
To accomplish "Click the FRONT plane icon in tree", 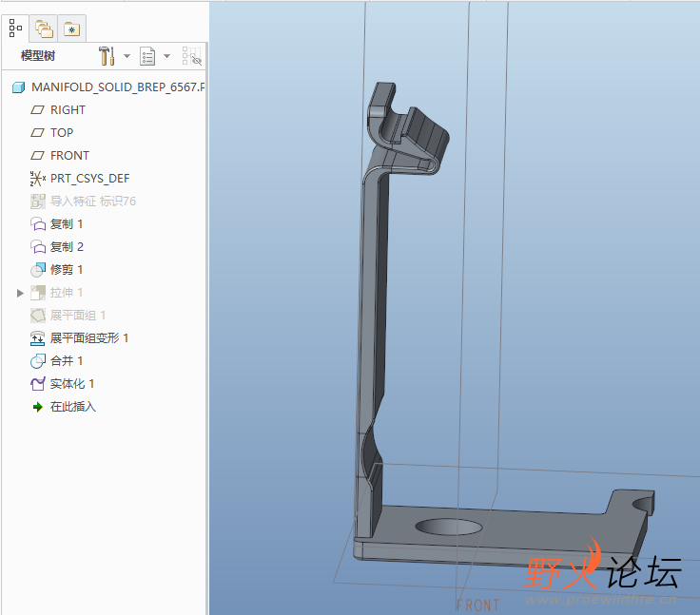I will pyautogui.click(x=37, y=155).
